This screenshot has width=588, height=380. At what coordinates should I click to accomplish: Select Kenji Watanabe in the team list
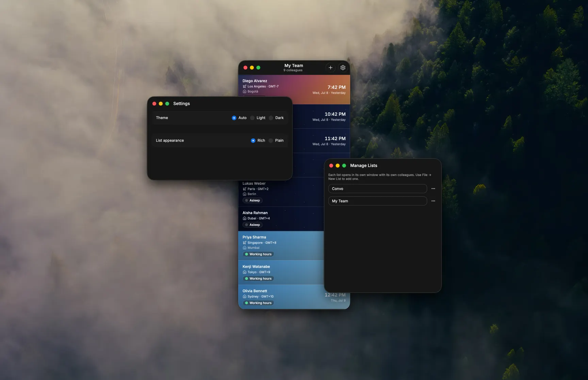[281, 273]
